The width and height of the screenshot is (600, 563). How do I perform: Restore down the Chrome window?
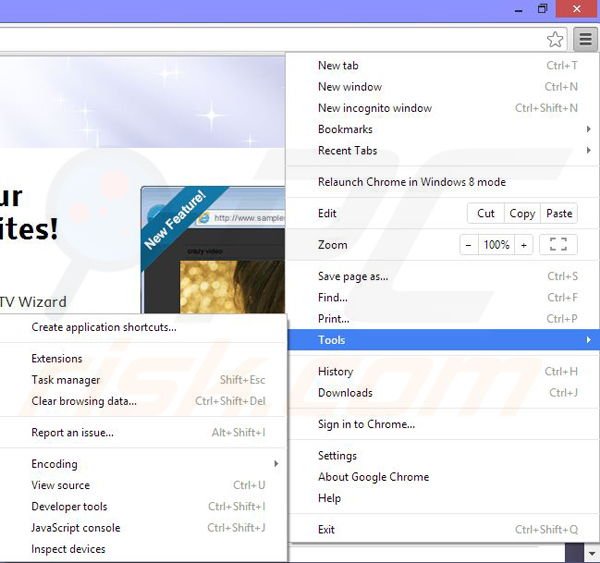point(542,9)
